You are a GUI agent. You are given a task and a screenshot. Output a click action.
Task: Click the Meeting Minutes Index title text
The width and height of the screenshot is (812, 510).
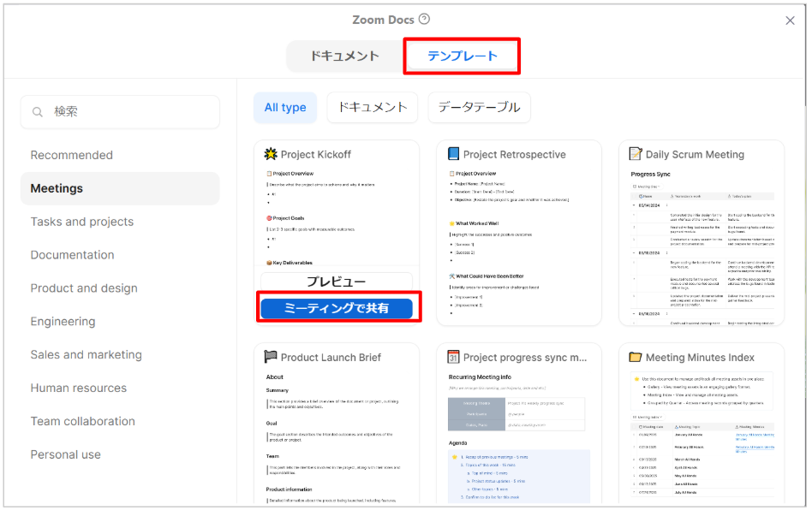tap(700, 357)
